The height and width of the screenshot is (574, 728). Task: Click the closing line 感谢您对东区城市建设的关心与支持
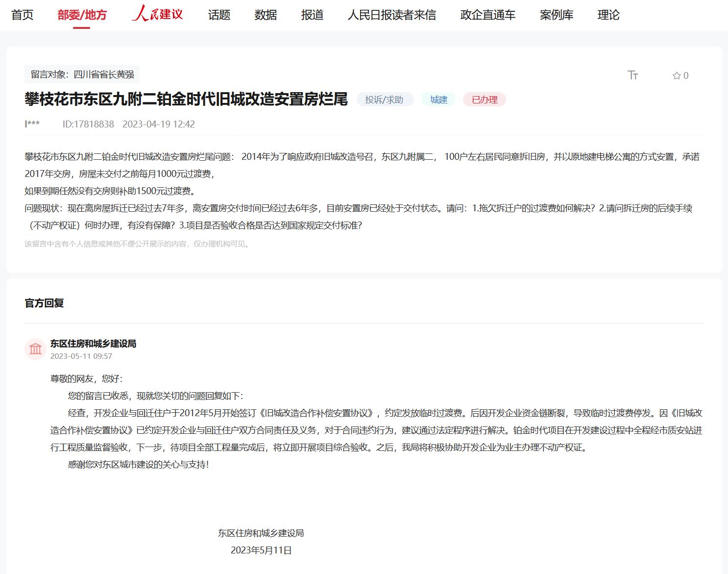(x=139, y=465)
